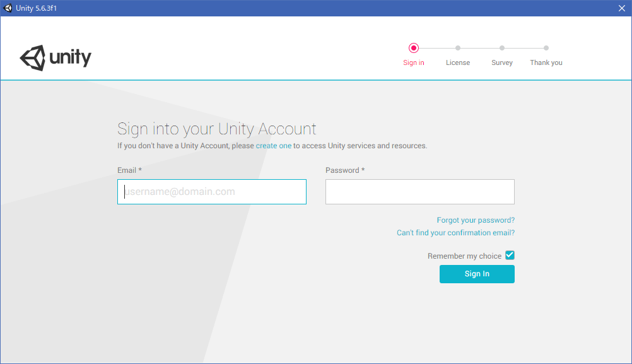Click the Survey step dot indicator
Screen dimensions: 632x364
[502, 48]
